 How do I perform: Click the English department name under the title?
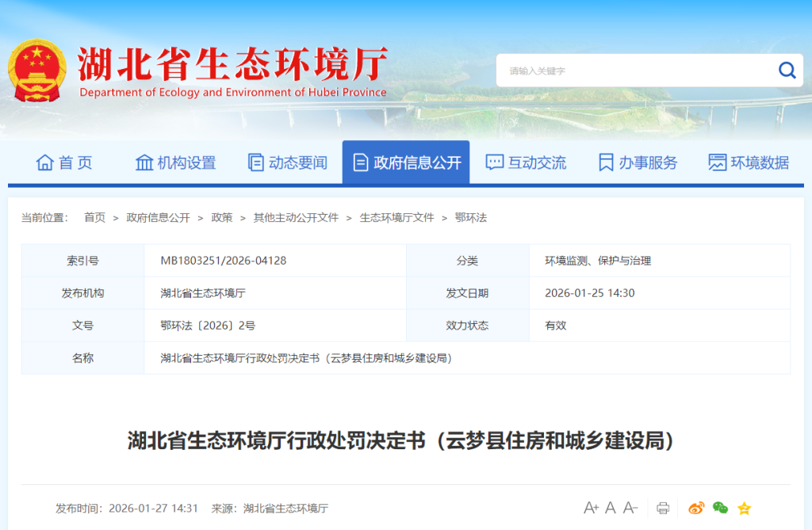[x=232, y=92]
